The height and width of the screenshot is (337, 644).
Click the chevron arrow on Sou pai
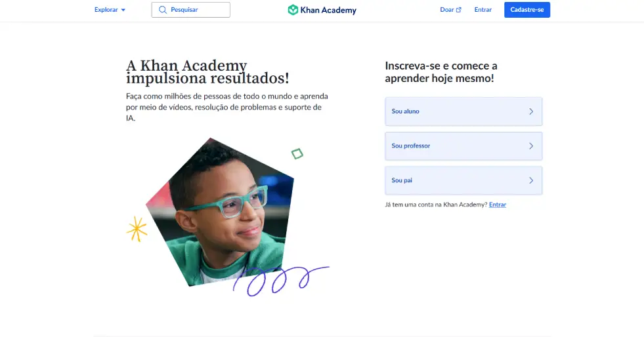tap(531, 180)
